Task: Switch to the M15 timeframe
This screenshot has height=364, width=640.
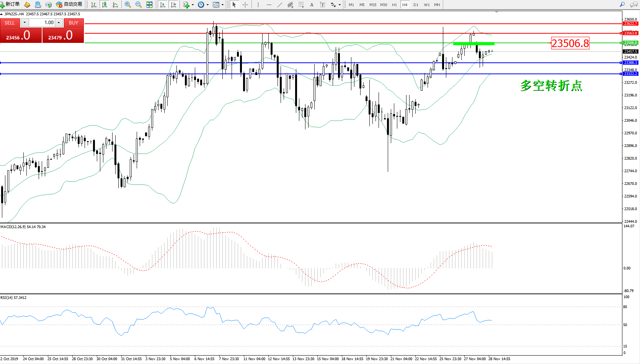Action: 372,5
